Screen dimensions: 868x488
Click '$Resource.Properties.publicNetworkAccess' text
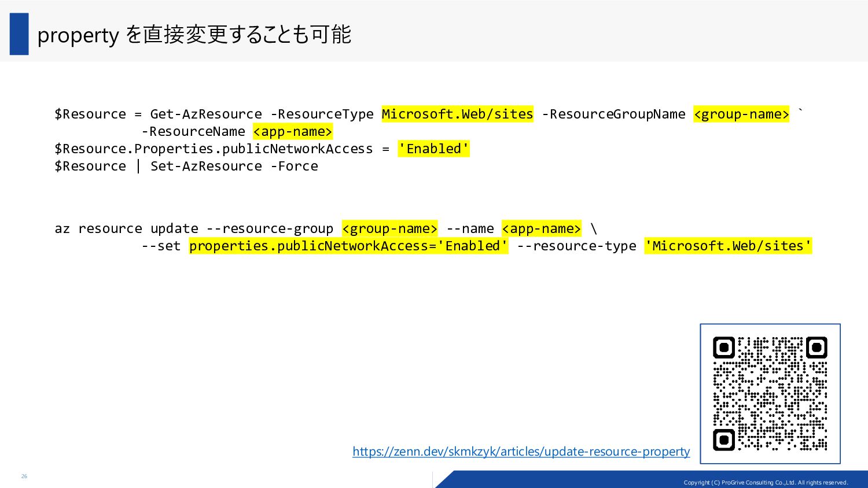pyautogui.click(x=214, y=149)
